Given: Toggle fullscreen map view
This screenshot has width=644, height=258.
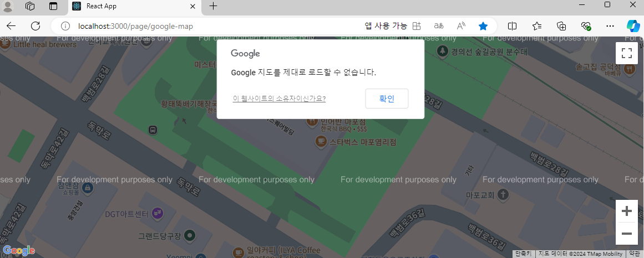Looking at the screenshot, I should 626,53.
